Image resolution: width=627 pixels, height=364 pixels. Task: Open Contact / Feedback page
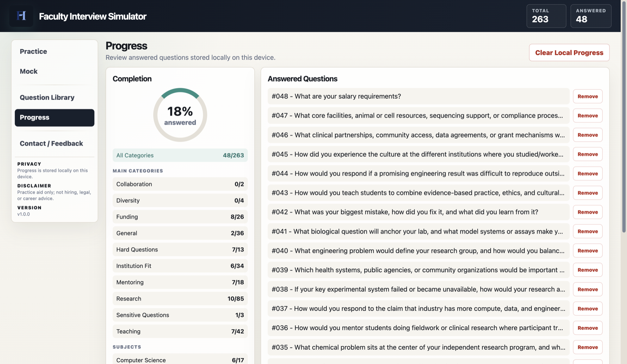(x=54, y=143)
